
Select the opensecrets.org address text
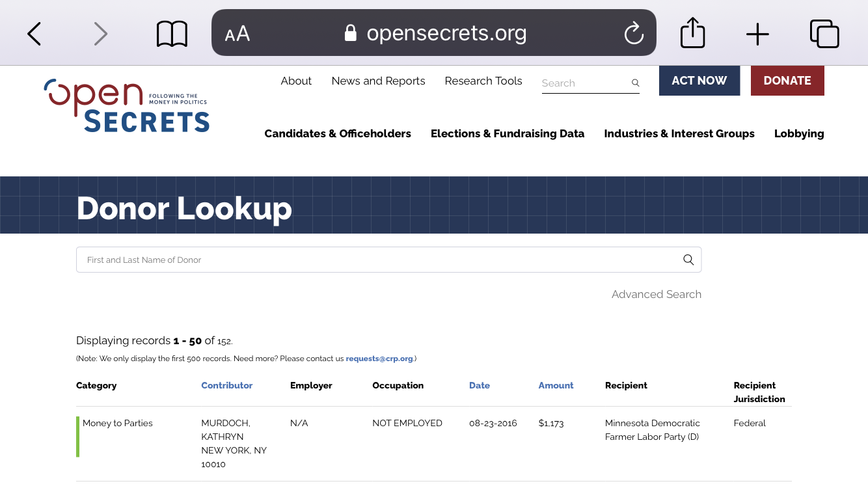(446, 33)
